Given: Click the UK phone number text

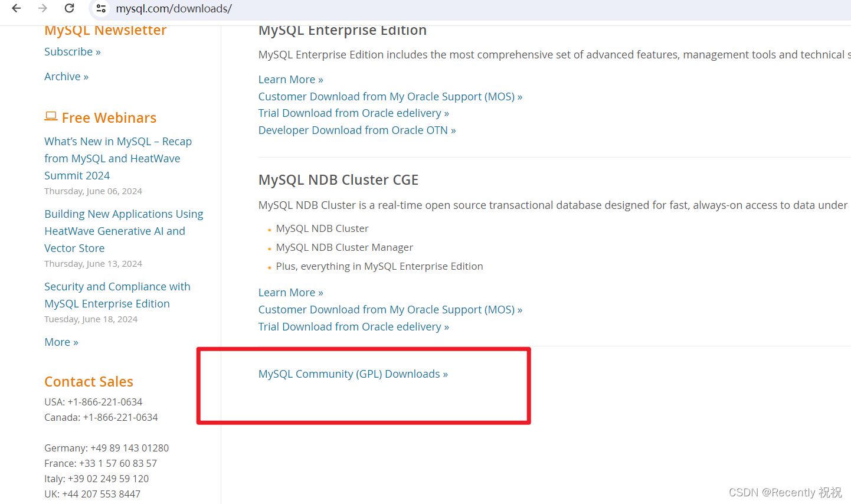Looking at the screenshot, I should pos(92,494).
